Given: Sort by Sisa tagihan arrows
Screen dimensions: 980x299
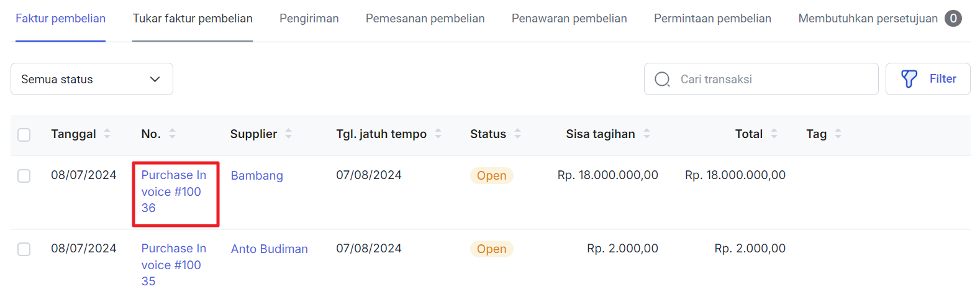Looking at the screenshot, I should [647, 134].
